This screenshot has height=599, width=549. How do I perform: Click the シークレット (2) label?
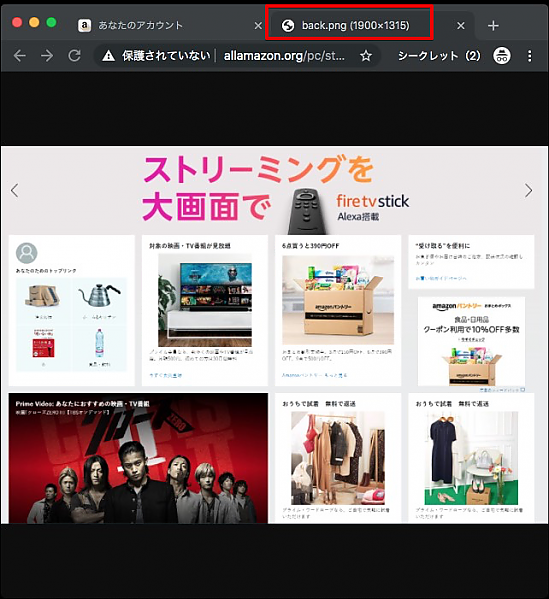click(439, 56)
